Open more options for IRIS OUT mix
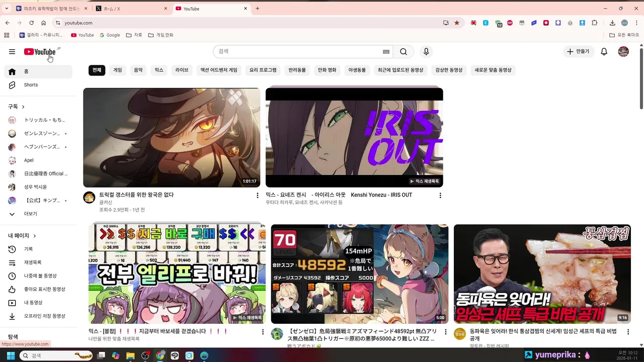 click(x=440, y=196)
